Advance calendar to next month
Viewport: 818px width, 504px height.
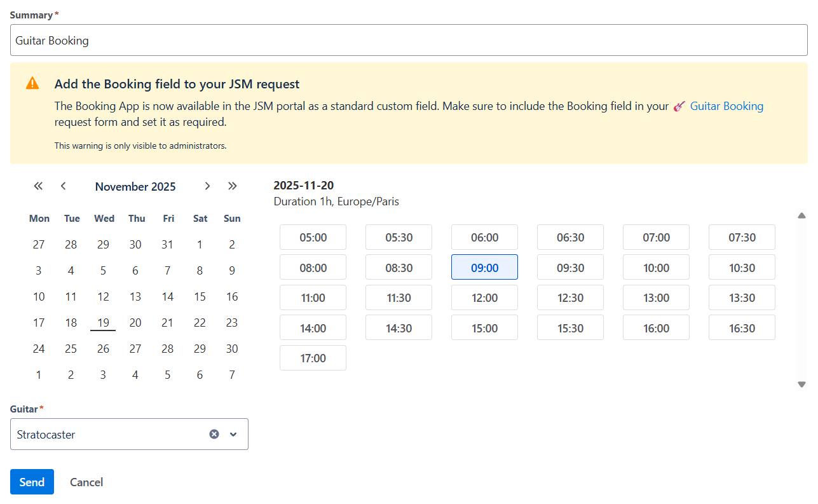point(207,186)
